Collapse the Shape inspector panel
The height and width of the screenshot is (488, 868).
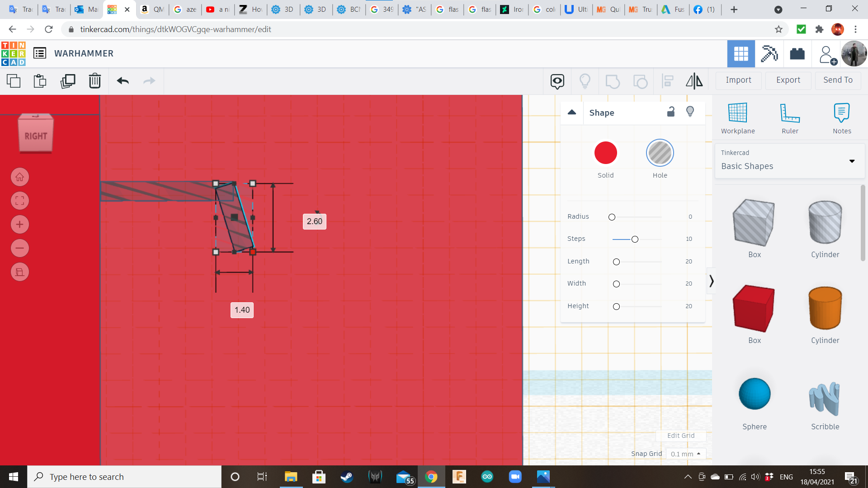point(572,113)
